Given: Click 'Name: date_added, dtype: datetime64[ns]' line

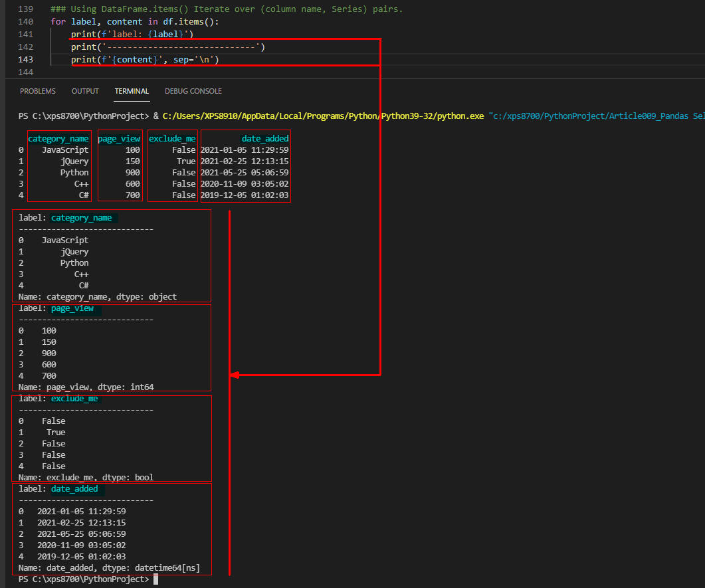Looking at the screenshot, I should point(109,568).
